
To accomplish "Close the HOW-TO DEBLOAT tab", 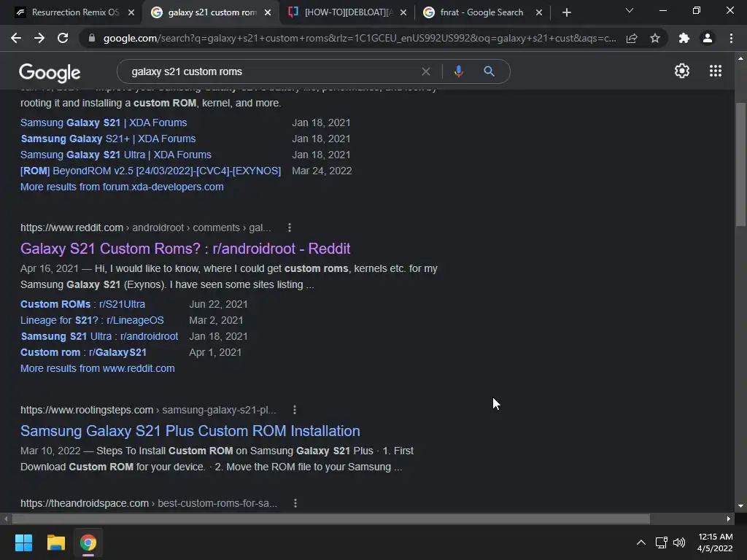I will [x=403, y=12].
